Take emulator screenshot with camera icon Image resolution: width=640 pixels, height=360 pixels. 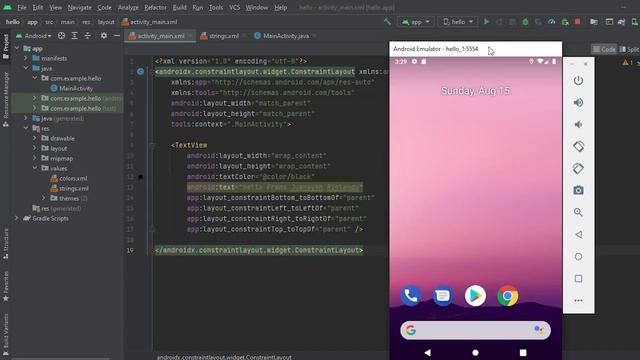coord(578,190)
